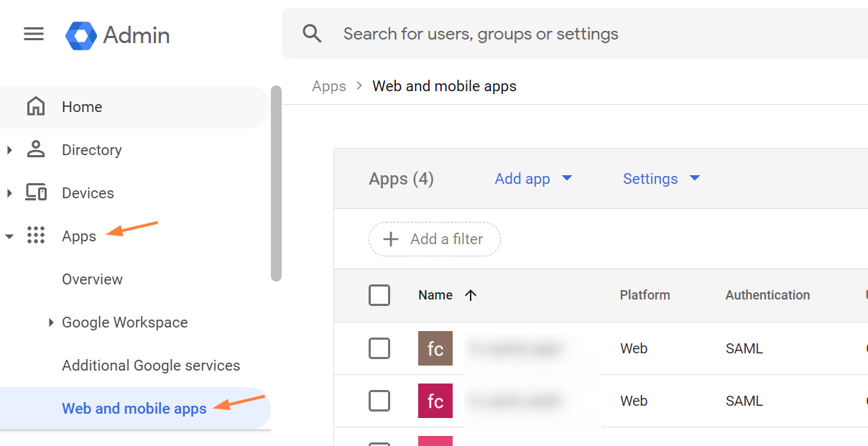Click the Devices icon in sidebar

35,192
